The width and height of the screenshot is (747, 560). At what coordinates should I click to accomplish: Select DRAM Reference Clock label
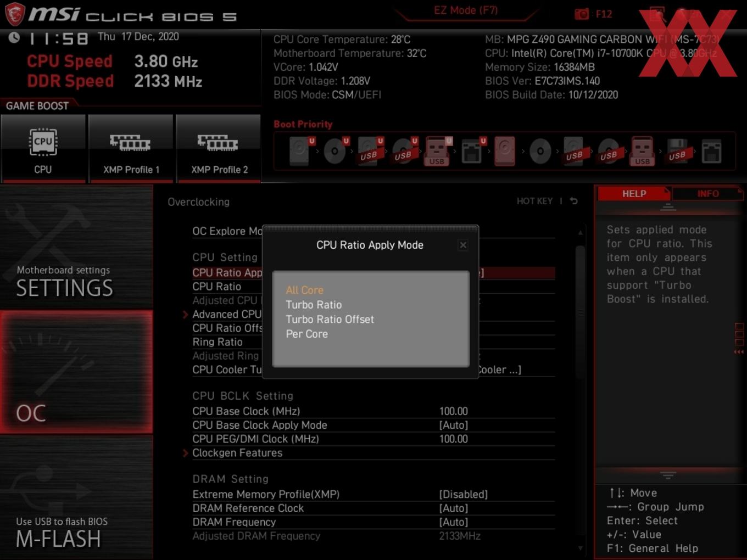(248, 508)
